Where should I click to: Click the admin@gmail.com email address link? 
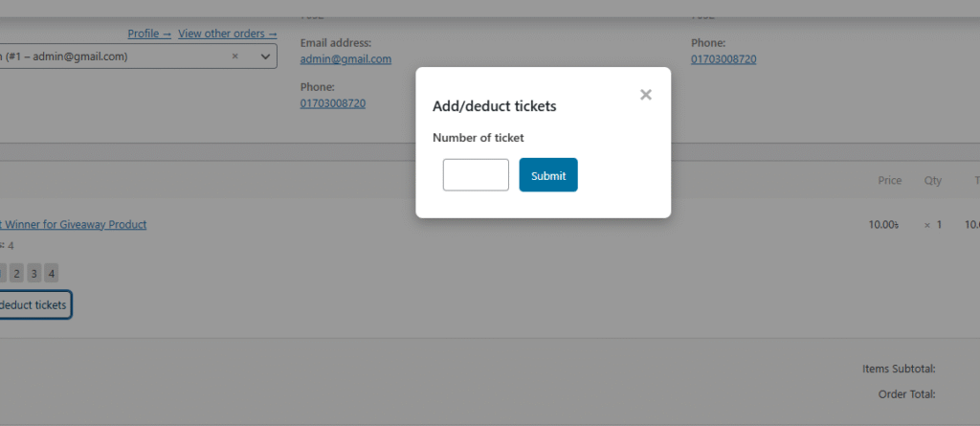(345, 59)
